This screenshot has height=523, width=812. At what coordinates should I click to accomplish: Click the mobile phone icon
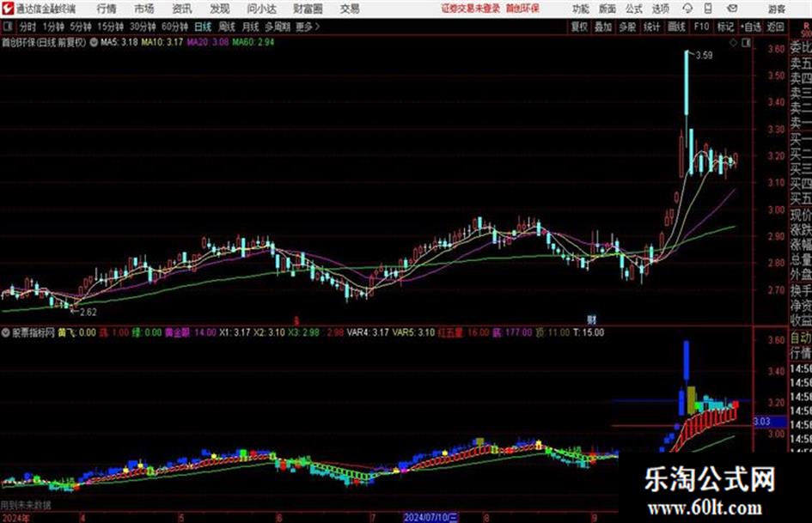(708, 9)
